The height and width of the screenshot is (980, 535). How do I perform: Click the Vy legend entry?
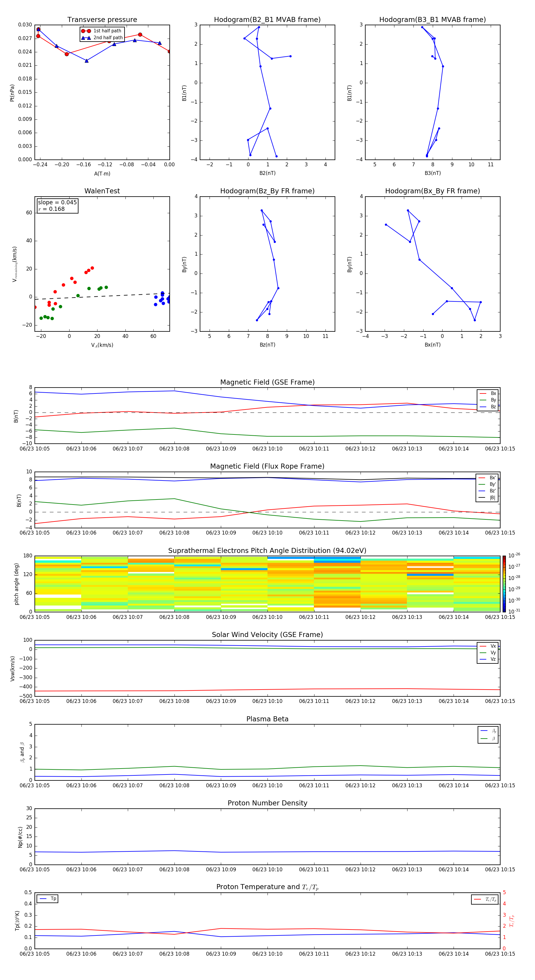tap(488, 653)
